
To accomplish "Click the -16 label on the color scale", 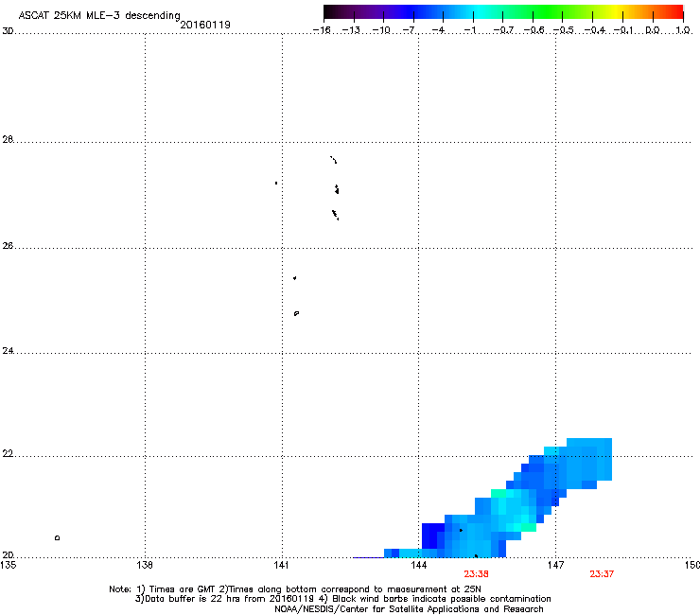I will (322, 30).
